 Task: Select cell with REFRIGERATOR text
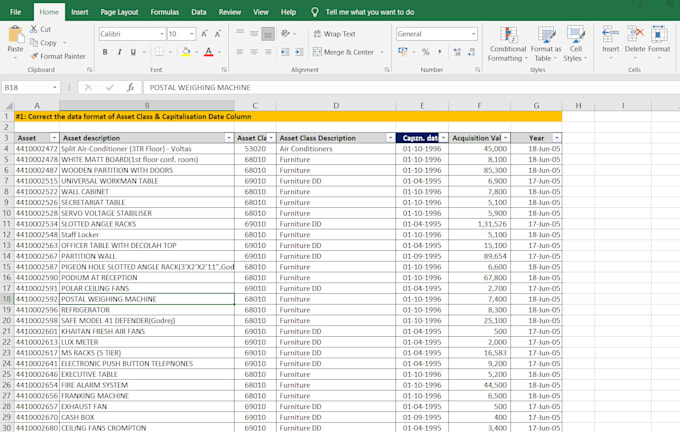147,310
